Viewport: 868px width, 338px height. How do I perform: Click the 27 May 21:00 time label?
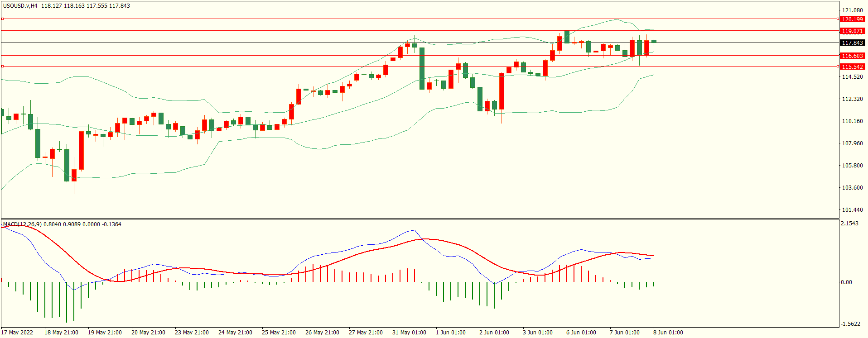pos(366,333)
